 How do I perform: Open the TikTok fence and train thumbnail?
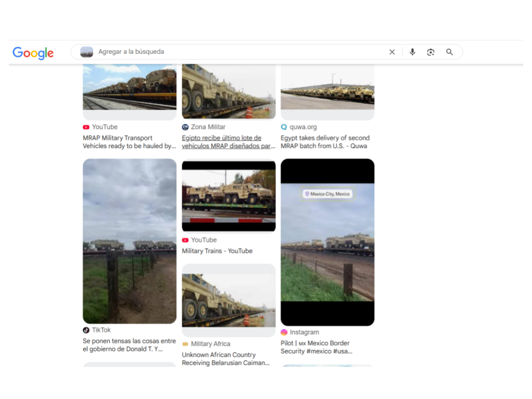coord(130,241)
